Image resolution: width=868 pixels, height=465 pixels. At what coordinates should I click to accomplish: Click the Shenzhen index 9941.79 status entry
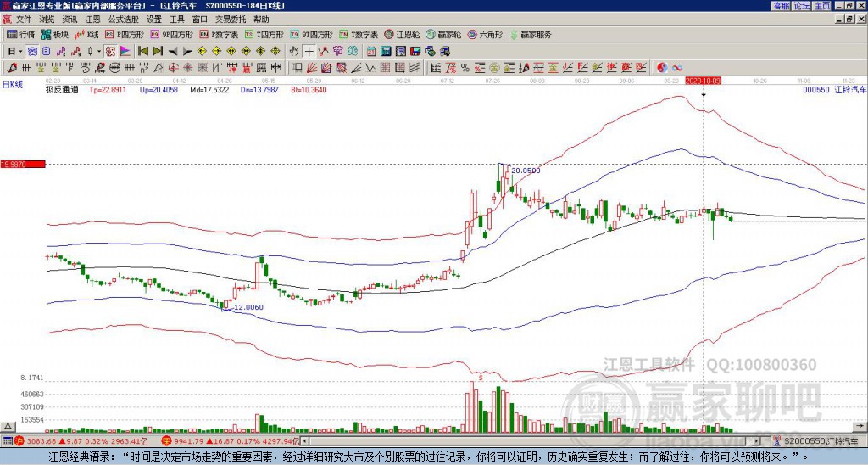[x=230, y=441]
